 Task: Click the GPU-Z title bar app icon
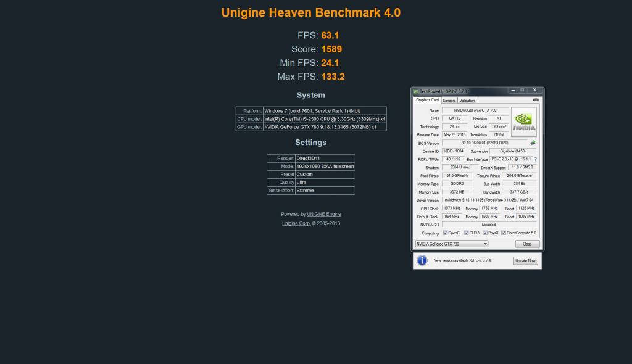click(416, 91)
